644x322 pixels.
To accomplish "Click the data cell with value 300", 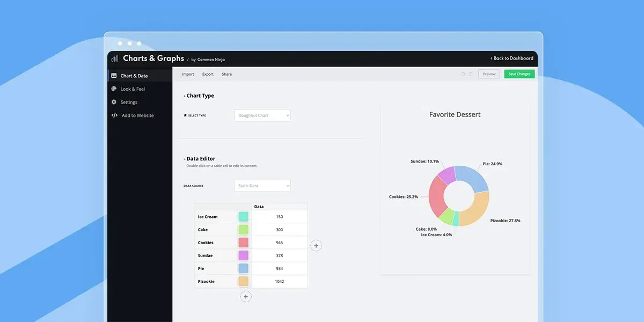I will coord(280,230).
